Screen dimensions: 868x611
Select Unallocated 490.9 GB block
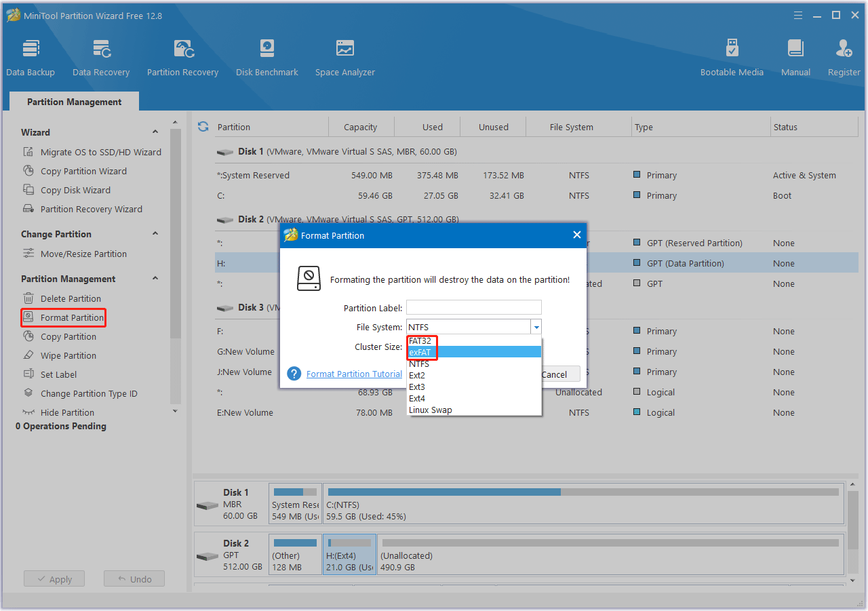[x=610, y=555]
